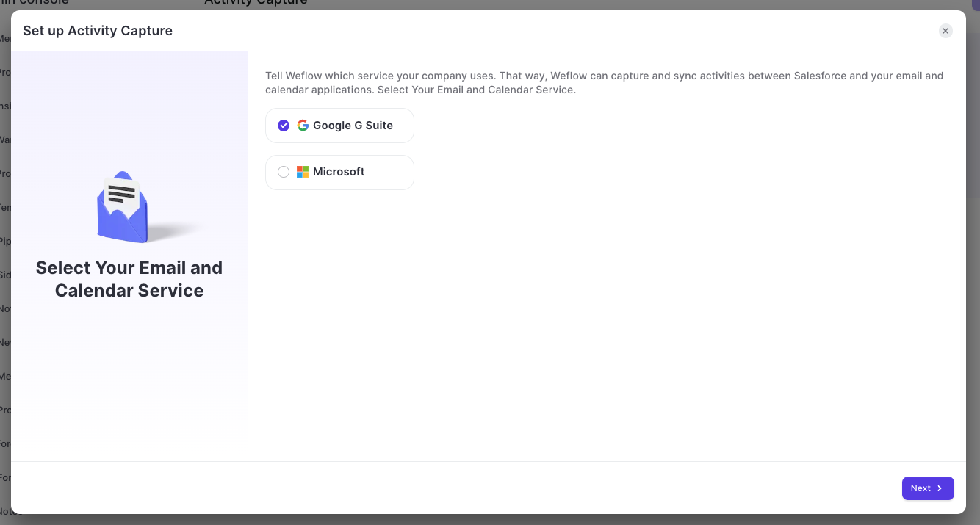Select the Google G Suite option
This screenshot has height=525, width=980.
(x=339, y=126)
